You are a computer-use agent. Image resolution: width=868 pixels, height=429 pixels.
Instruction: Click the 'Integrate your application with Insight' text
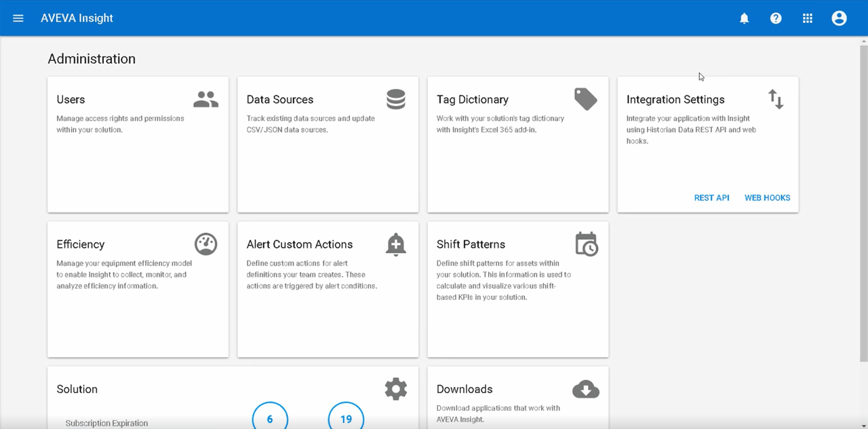click(691, 130)
